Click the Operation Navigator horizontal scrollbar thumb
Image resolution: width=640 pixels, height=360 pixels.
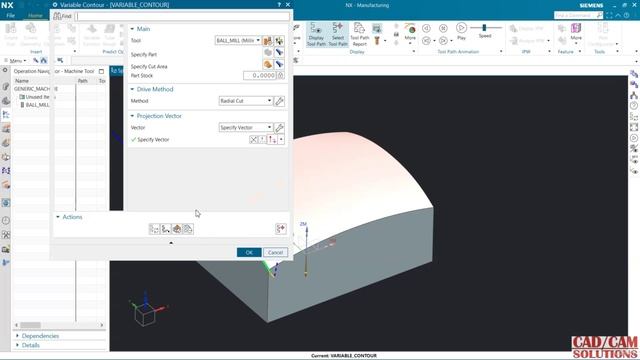pyautogui.click(x=31, y=325)
